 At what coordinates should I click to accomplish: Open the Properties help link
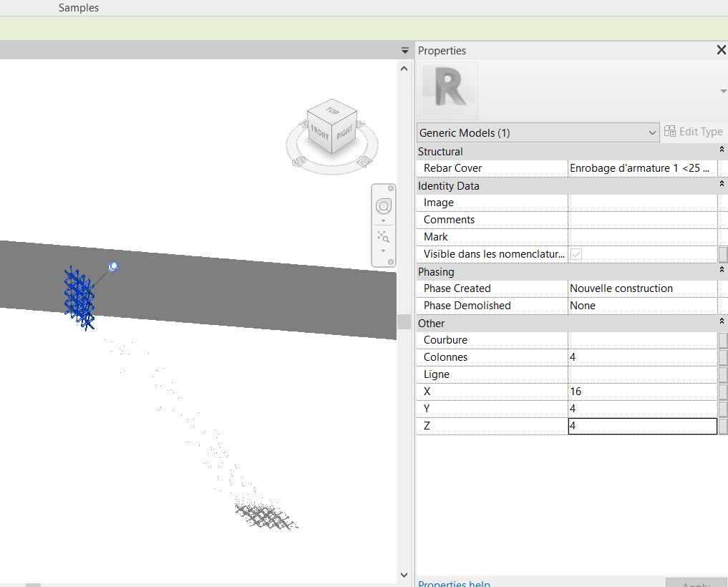point(454,584)
